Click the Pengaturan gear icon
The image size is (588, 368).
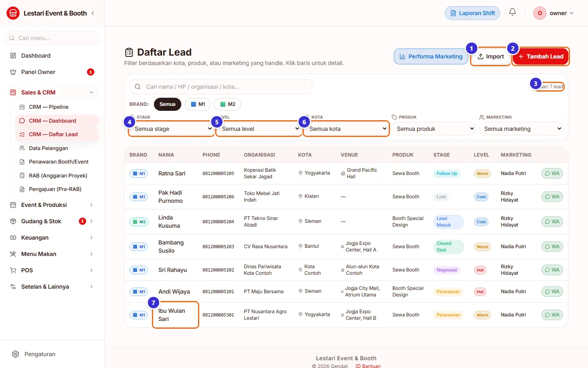[x=16, y=354]
